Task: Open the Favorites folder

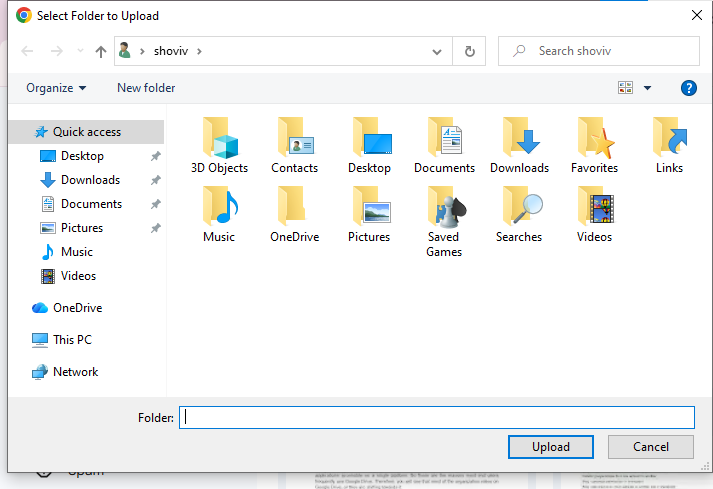Action: [594, 145]
